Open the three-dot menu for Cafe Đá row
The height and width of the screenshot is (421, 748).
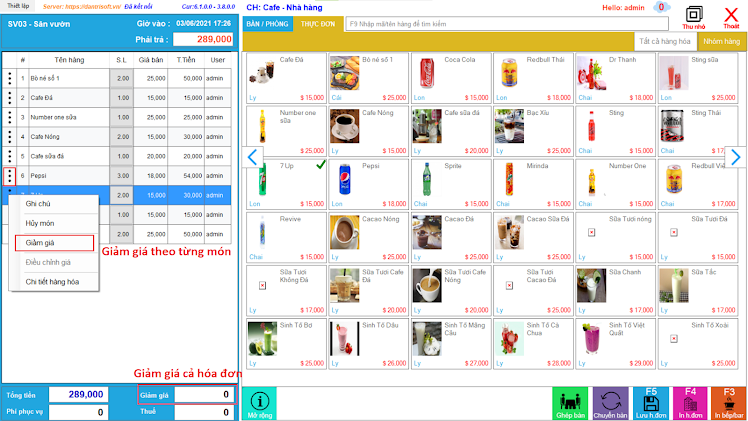tap(10, 98)
